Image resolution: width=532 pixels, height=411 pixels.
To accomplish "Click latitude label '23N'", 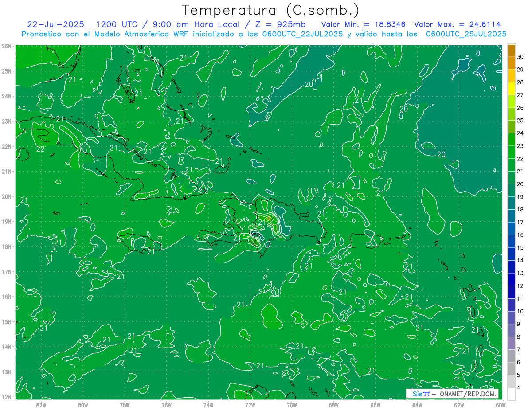I will [x=7, y=121].
